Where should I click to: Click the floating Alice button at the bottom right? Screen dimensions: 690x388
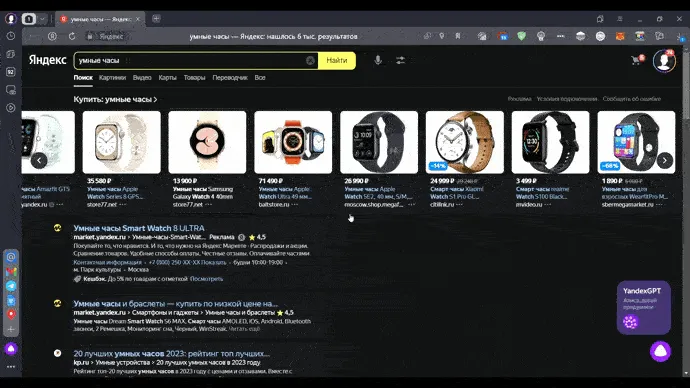click(661, 351)
